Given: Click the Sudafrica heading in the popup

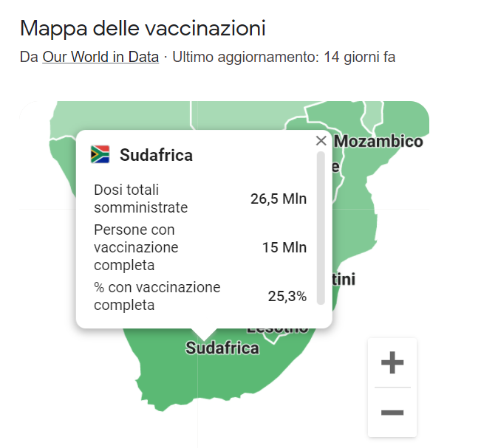Looking at the screenshot, I should pyautogui.click(x=156, y=155).
